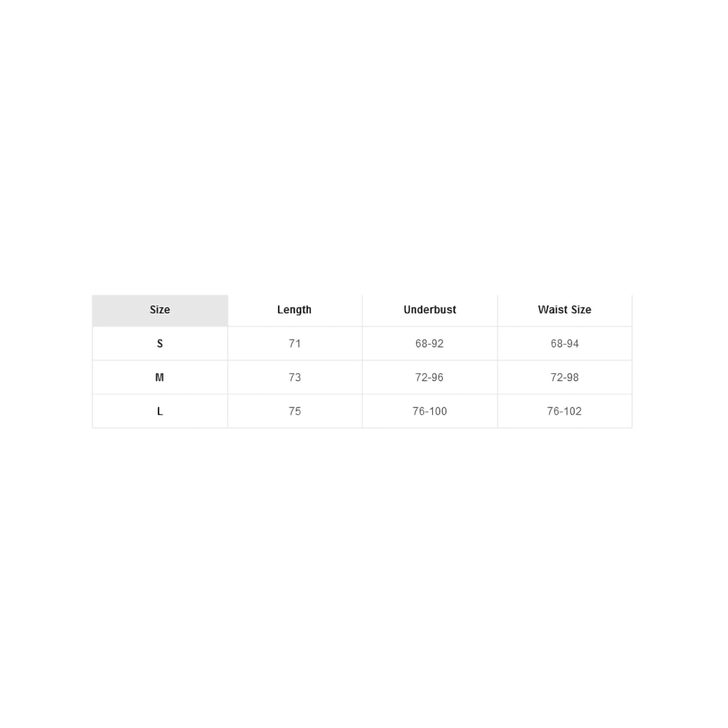Select the M size row label
Viewport: 728px width, 728px height.
click(x=160, y=377)
